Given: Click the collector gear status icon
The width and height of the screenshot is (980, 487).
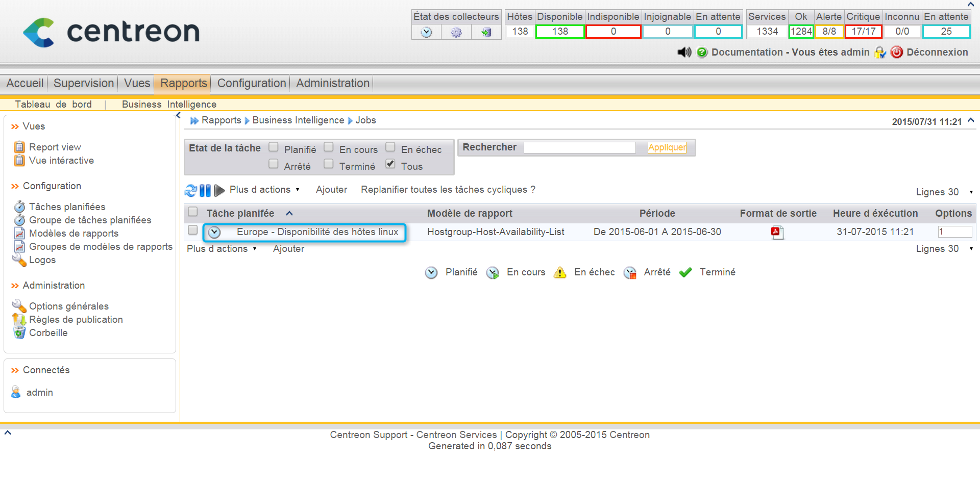Looking at the screenshot, I should [456, 32].
